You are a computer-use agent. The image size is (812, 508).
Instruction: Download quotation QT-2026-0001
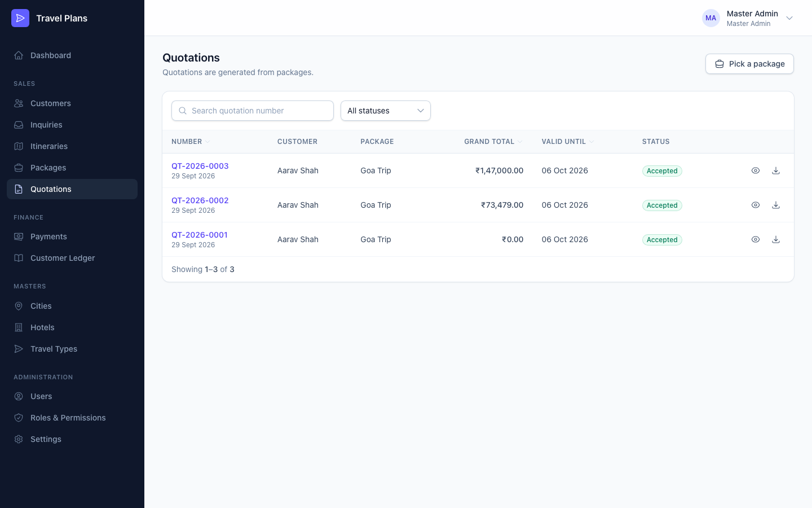pyautogui.click(x=776, y=239)
